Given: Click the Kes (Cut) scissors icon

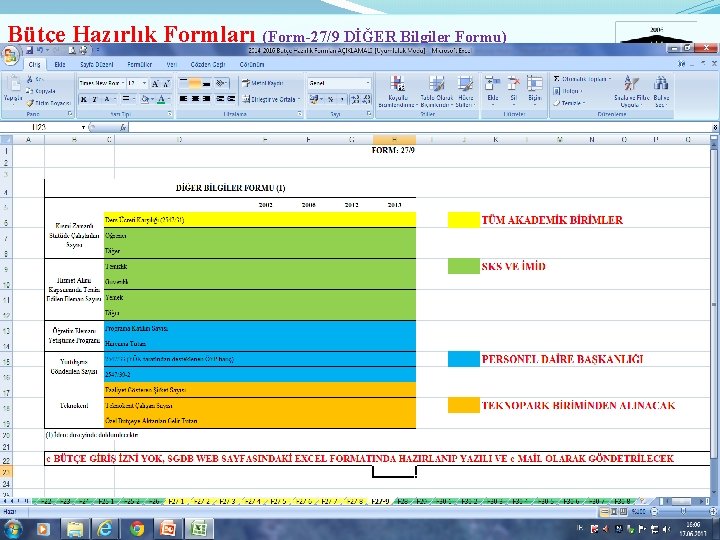Looking at the screenshot, I should [30, 79].
